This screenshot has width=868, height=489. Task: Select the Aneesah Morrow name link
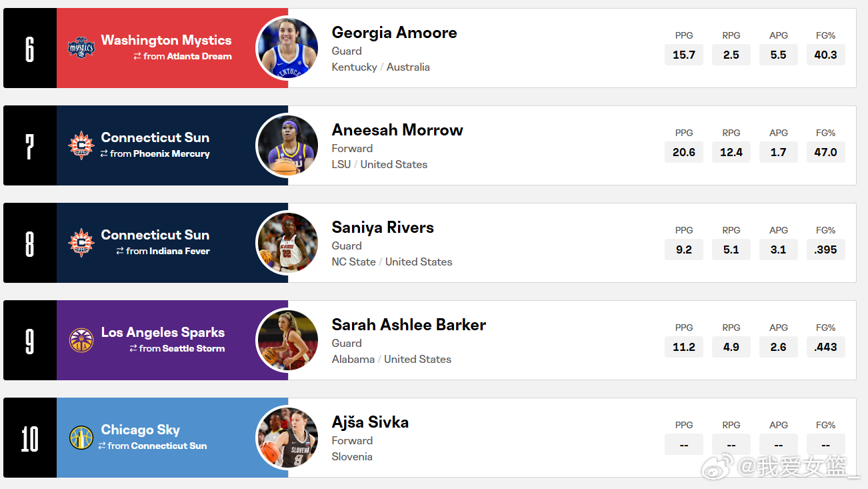pos(397,130)
